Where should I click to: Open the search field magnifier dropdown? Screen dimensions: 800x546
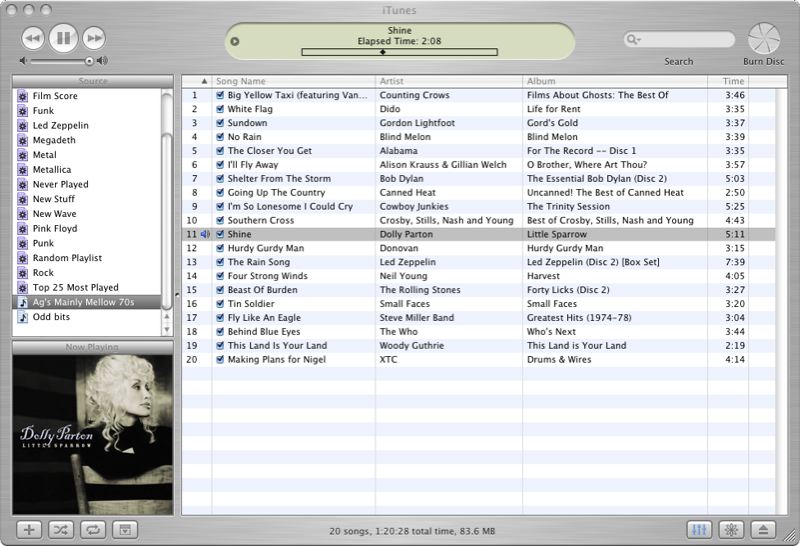pos(634,40)
